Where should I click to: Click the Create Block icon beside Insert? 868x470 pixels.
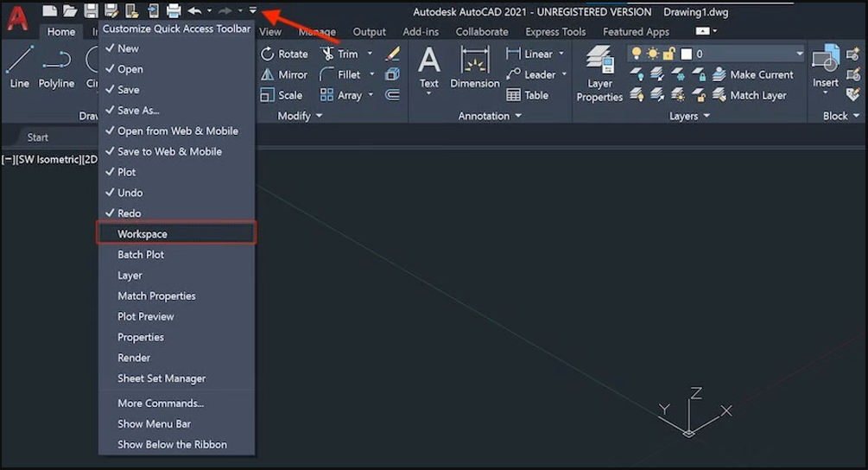point(853,54)
